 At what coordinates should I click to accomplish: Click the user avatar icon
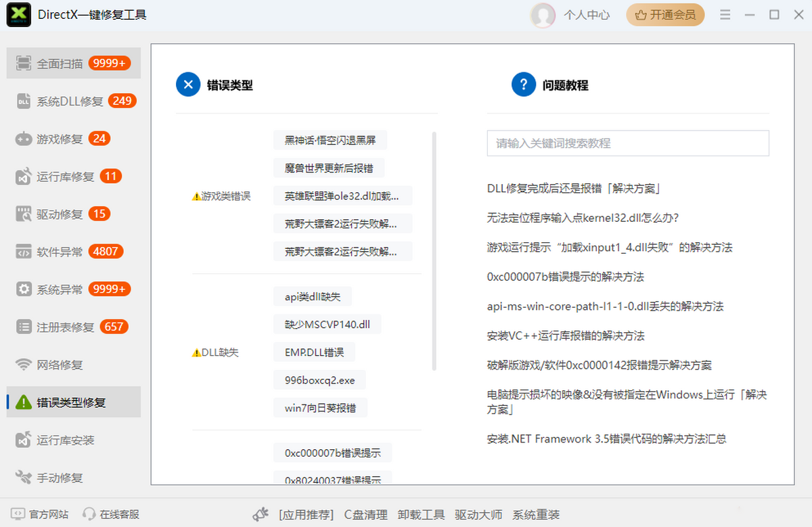point(543,15)
